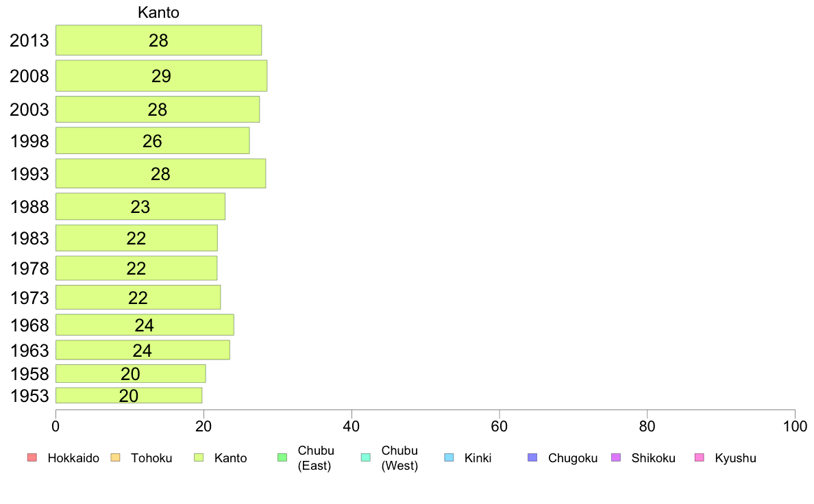Select the 1988 bar labeled 23
The width and height of the screenshot is (814, 504).
coord(140,207)
